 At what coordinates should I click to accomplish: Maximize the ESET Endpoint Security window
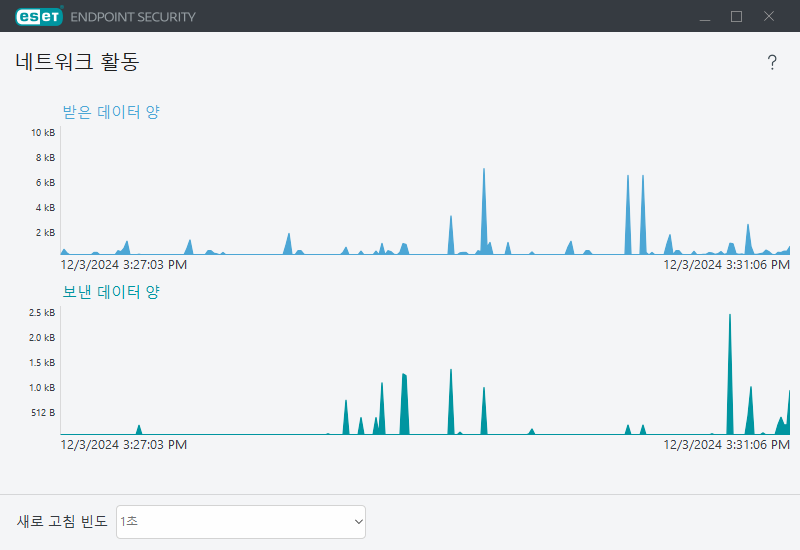click(736, 16)
